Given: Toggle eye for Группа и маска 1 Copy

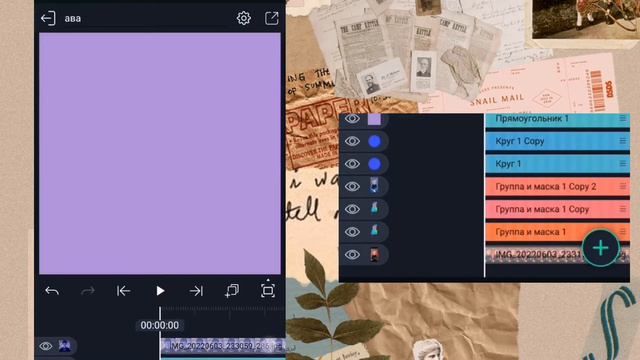Looking at the screenshot, I should (352, 209).
